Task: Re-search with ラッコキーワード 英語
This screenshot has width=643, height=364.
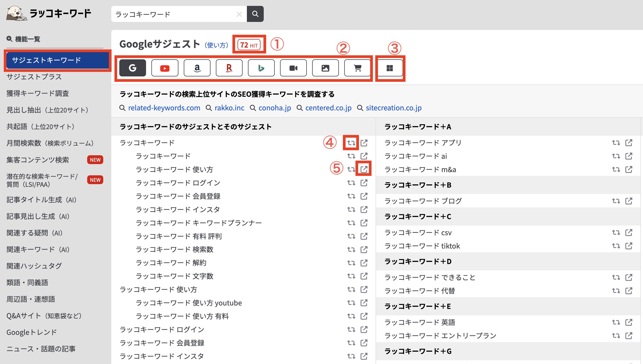Action: pos(616,322)
